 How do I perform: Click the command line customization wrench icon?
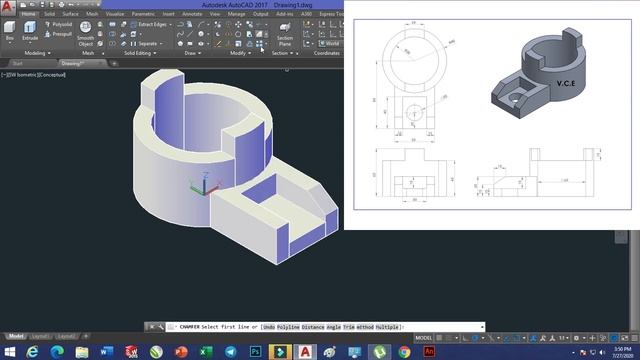(160, 327)
